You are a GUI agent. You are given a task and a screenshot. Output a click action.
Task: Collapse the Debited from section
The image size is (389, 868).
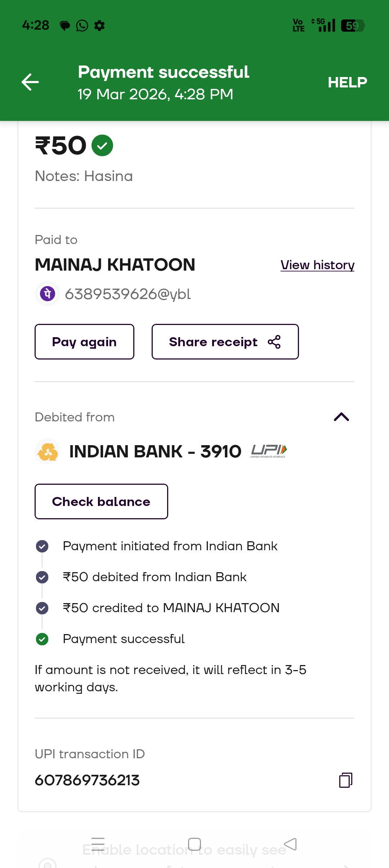pos(341,417)
